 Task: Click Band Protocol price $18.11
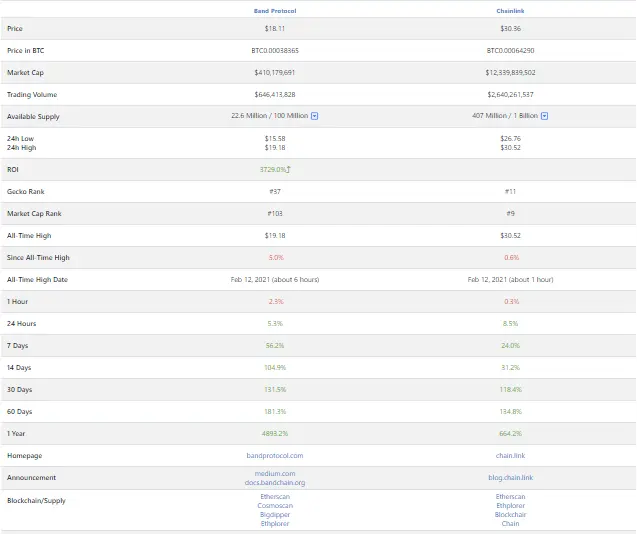[275, 28]
